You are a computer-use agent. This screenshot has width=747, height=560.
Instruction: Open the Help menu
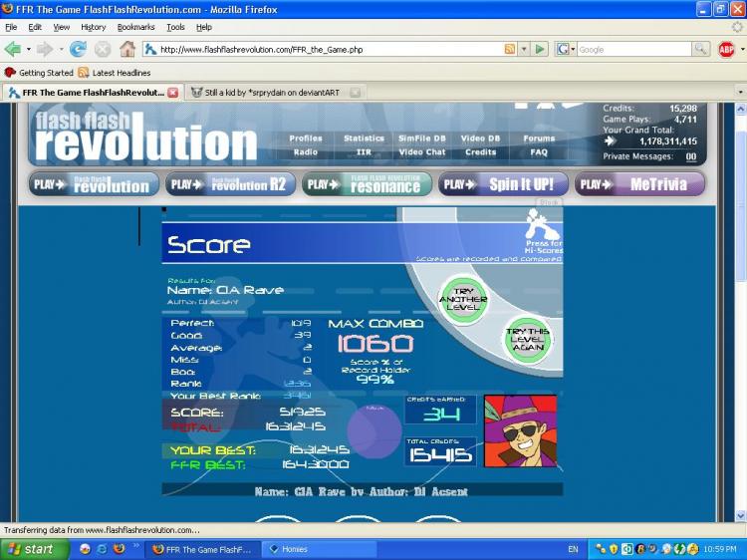(204, 27)
